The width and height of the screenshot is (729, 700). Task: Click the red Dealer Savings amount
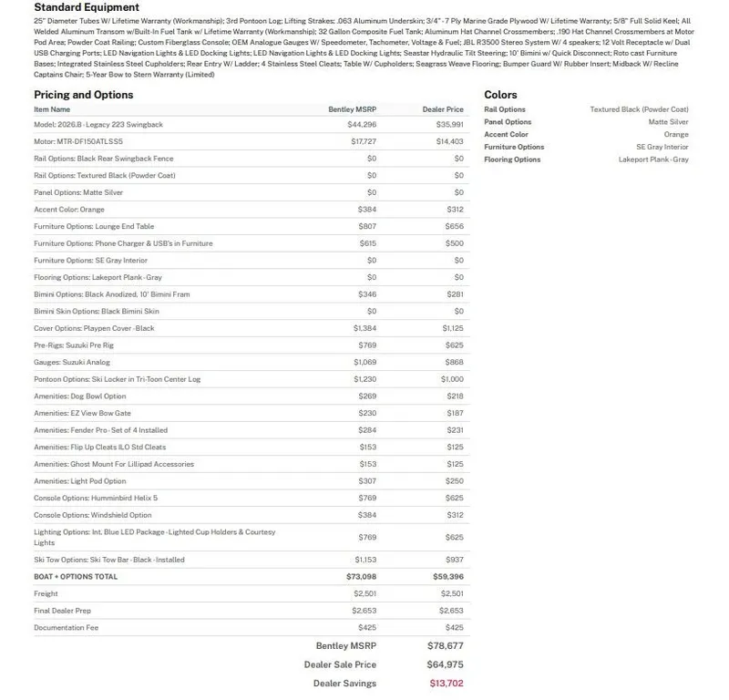click(446, 684)
